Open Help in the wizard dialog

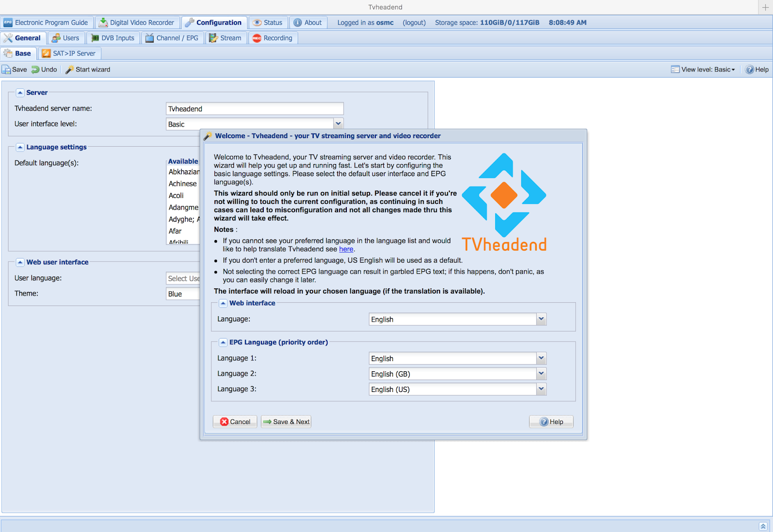[551, 422]
